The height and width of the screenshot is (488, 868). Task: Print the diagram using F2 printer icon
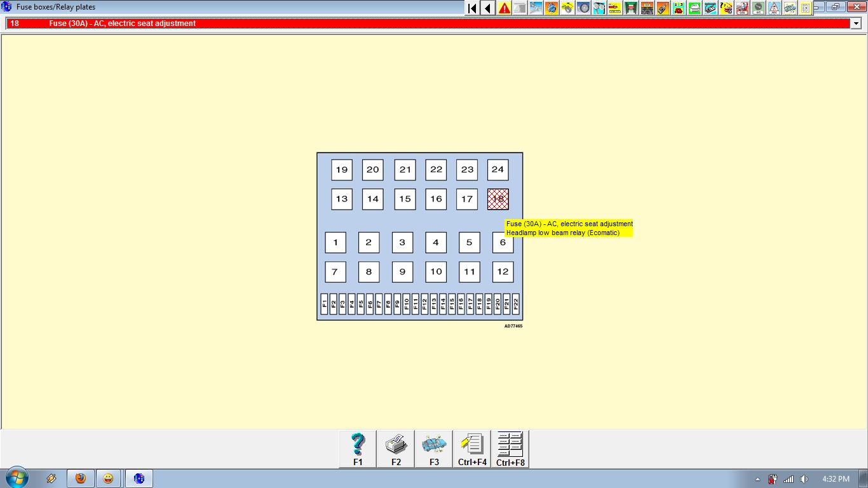coord(396,449)
